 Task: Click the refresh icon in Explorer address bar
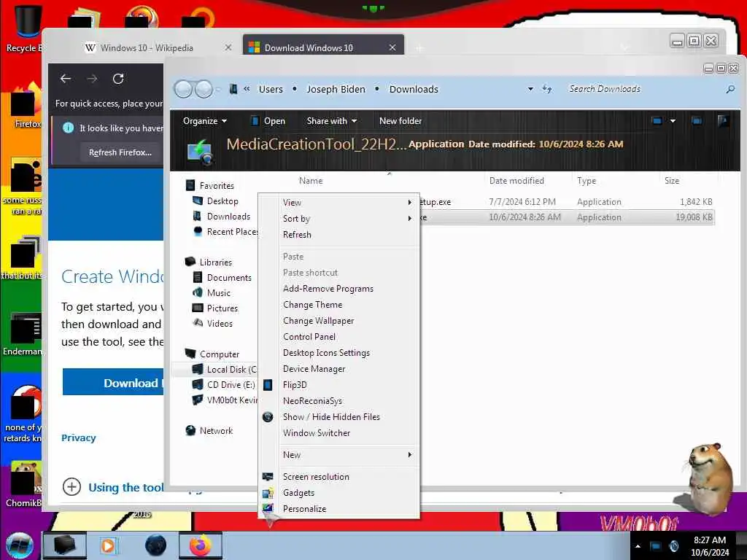point(547,89)
